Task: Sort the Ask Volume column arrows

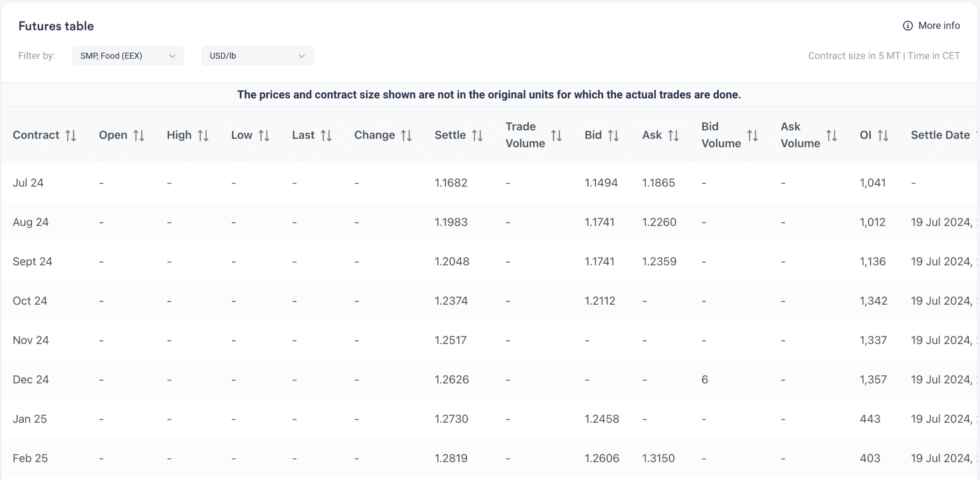Action: (x=832, y=136)
